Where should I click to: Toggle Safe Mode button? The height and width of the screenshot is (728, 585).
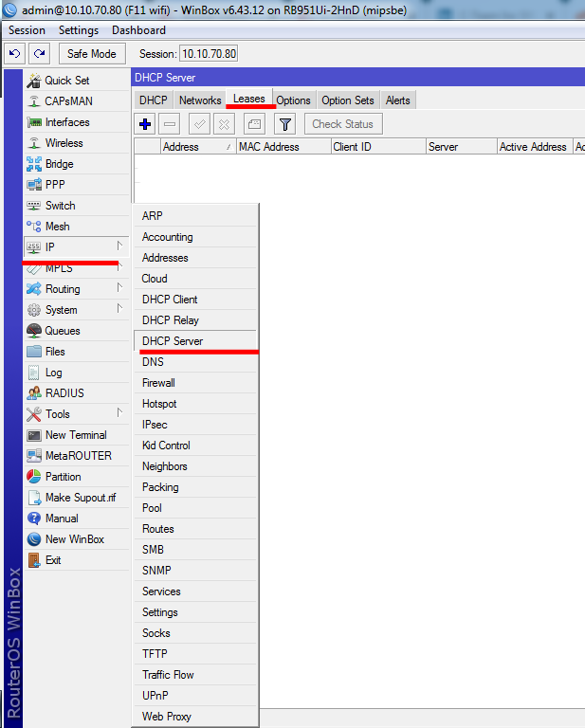point(92,54)
